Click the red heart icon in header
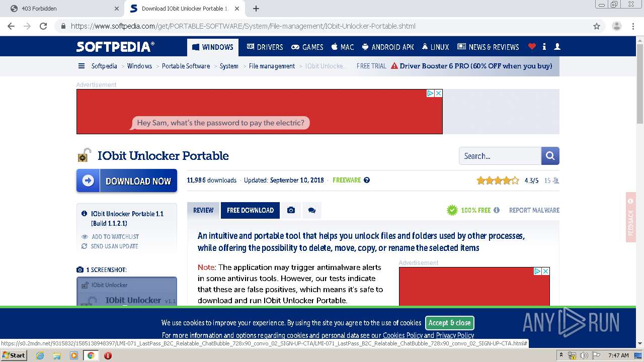This screenshot has height=362, width=644. (x=532, y=47)
